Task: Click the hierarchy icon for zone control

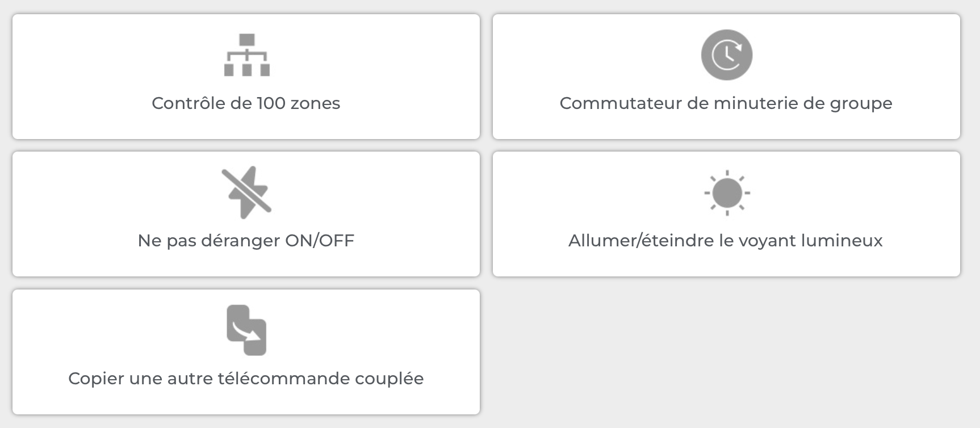Action: (x=246, y=55)
